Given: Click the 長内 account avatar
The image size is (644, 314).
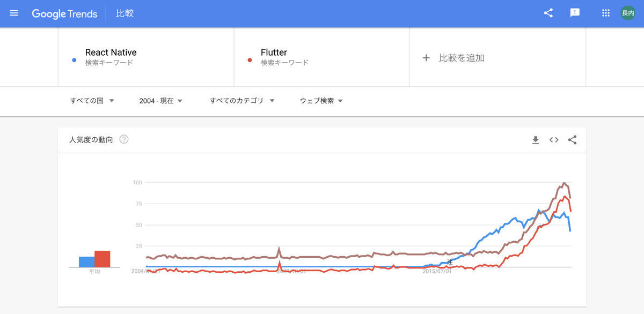Looking at the screenshot, I should 627,13.
